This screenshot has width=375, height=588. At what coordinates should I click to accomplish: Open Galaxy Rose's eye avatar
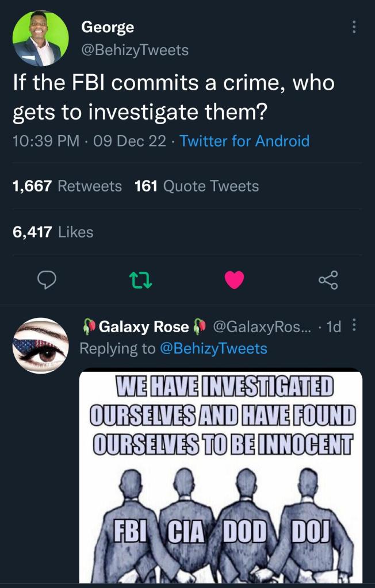click(x=41, y=345)
